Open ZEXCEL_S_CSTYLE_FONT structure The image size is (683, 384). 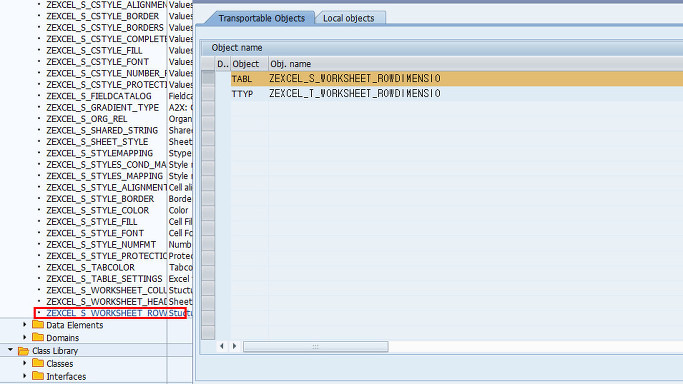point(98,62)
